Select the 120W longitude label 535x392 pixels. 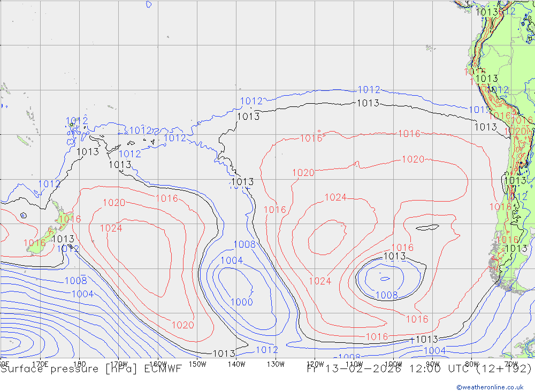315,364
